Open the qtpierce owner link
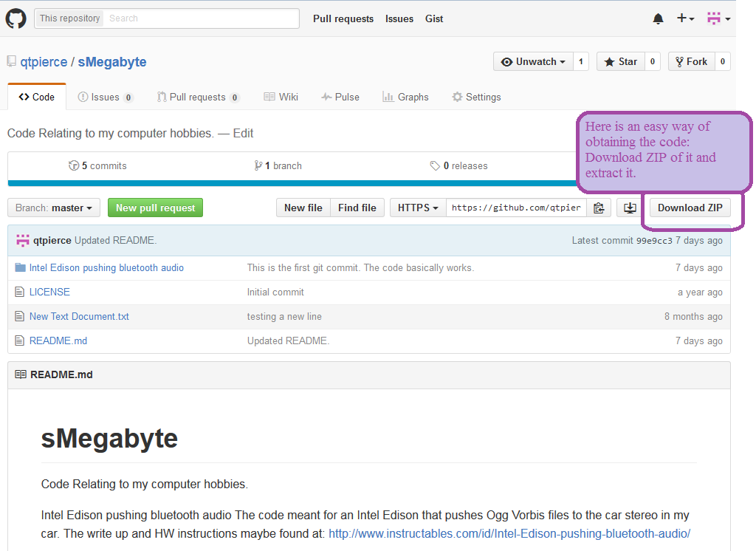756x551 pixels. click(x=44, y=62)
